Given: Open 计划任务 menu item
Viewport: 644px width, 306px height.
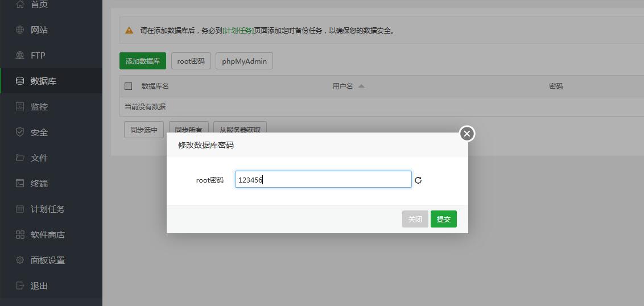Looking at the screenshot, I should (48, 209).
